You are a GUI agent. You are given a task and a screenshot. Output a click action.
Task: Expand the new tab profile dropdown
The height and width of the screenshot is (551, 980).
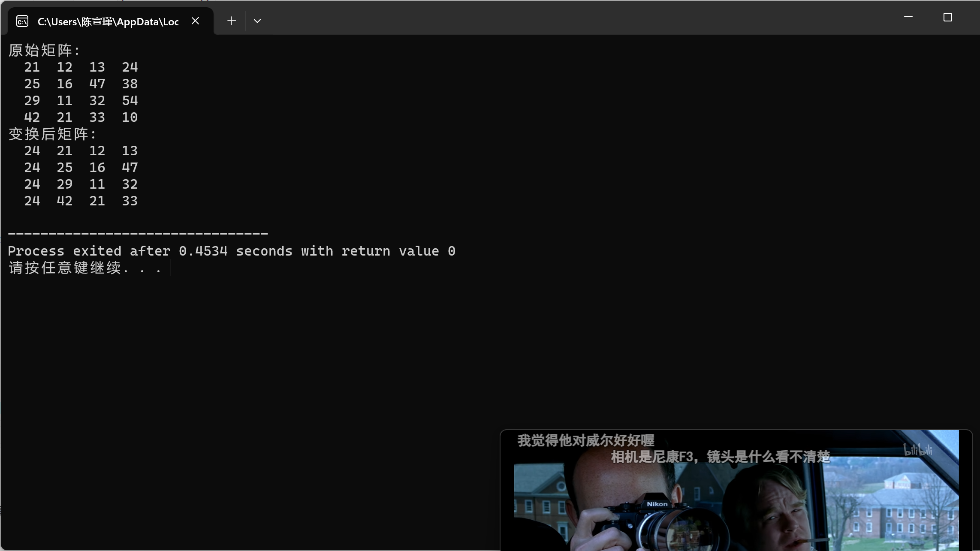(x=257, y=21)
